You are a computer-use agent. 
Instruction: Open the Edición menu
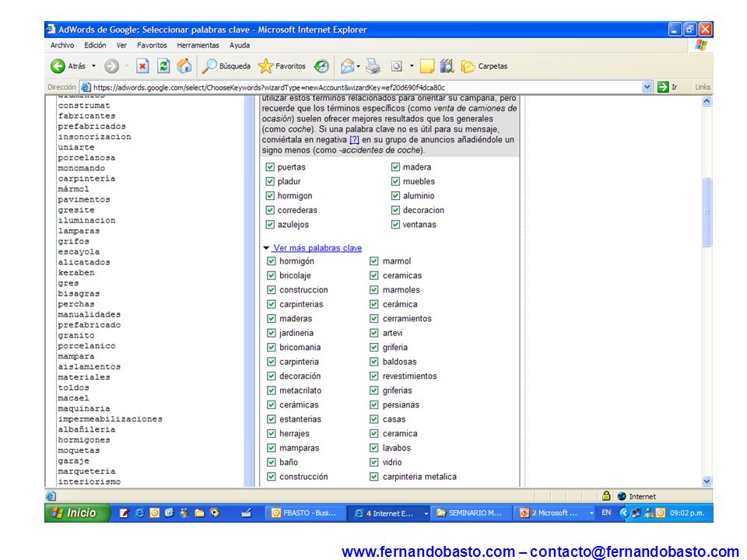click(95, 45)
